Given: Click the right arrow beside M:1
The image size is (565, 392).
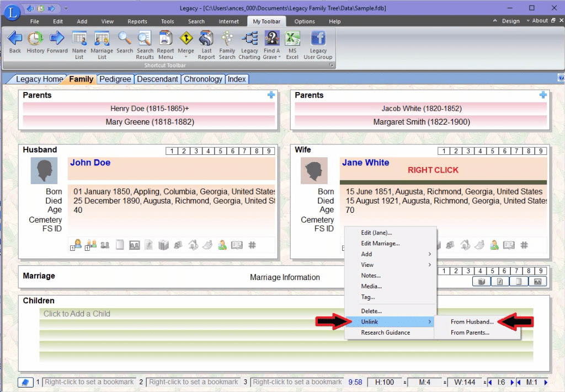Looking at the screenshot, I should (546, 382).
